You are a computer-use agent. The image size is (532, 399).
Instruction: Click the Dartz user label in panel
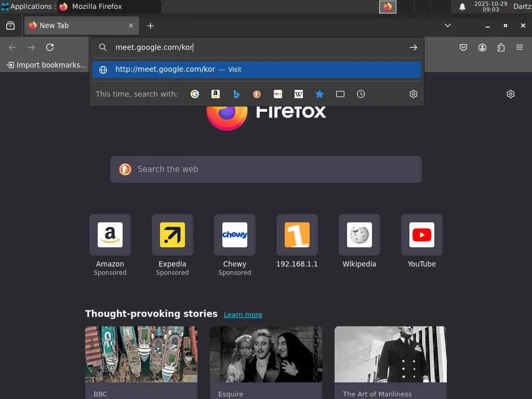click(522, 6)
